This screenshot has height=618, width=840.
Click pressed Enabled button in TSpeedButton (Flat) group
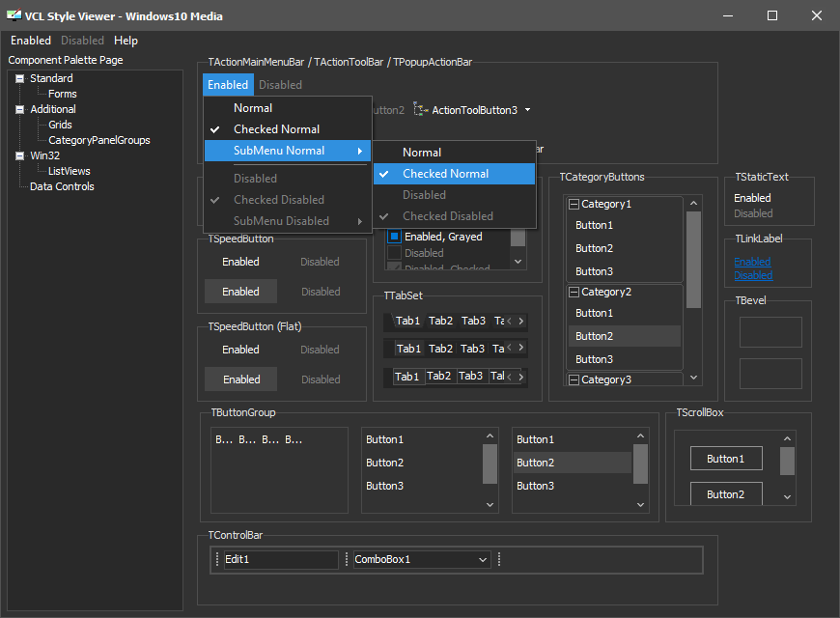pyautogui.click(x=241, y=379)
